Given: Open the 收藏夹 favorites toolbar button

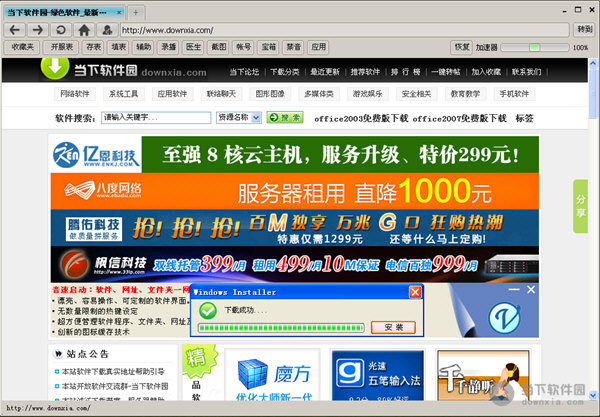Looking at the screenshot, I should 23,47.
